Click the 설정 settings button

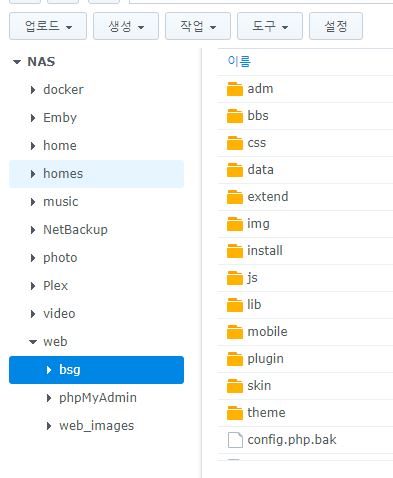[x=336, y=26]
